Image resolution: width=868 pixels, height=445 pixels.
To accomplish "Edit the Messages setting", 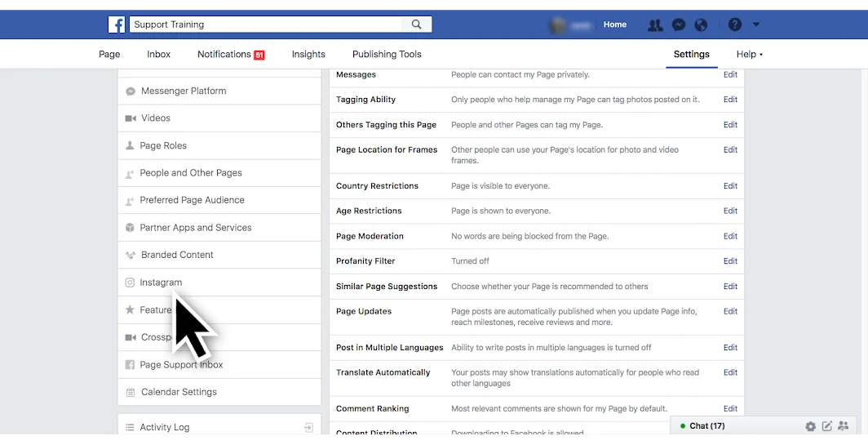I will (x=730, y=75).
